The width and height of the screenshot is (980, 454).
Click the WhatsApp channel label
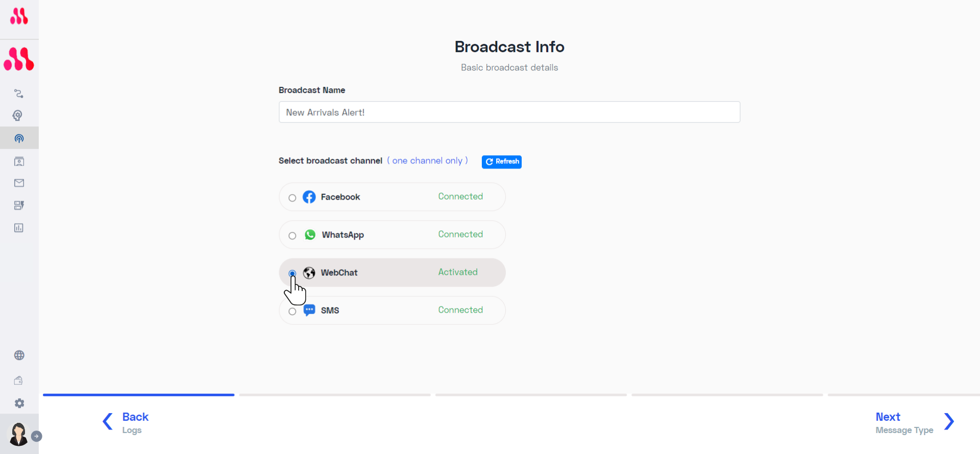(x=342, y=235)
